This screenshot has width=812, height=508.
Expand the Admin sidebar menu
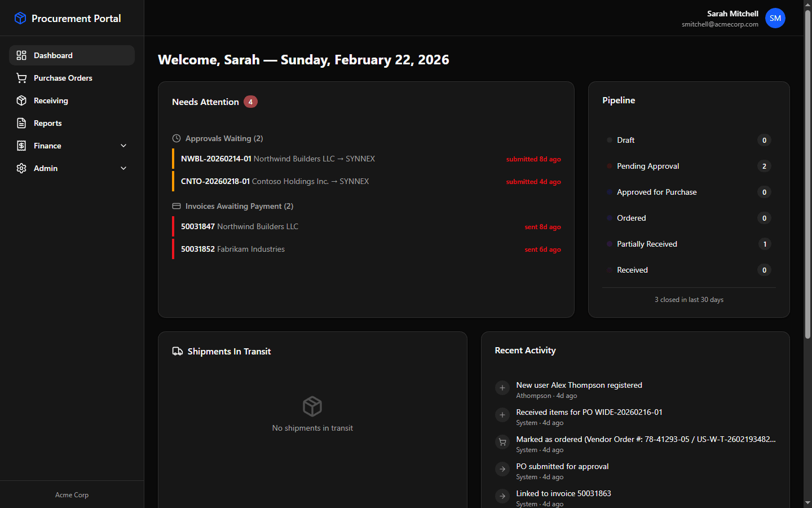(x=123, y=168)
